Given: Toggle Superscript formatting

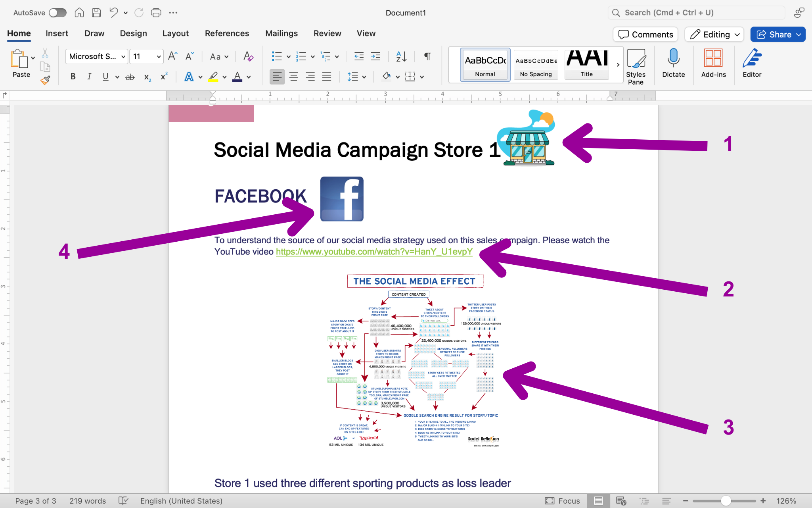Looking at the screenshot, I should tap(164, 77).
